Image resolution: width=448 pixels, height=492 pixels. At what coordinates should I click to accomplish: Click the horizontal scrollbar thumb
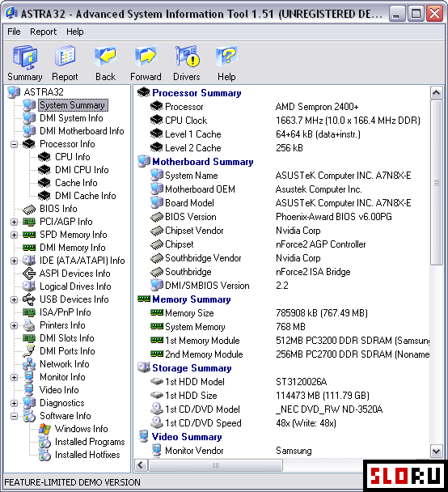click(215, 465)
